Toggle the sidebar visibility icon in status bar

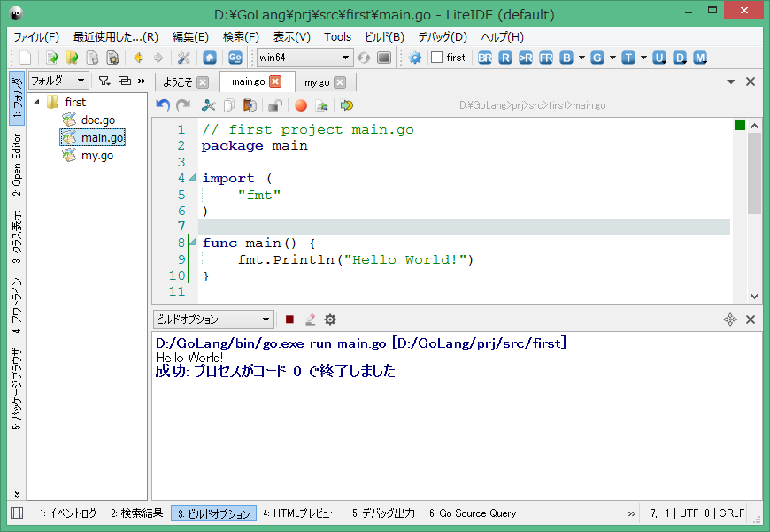[17, 513]
